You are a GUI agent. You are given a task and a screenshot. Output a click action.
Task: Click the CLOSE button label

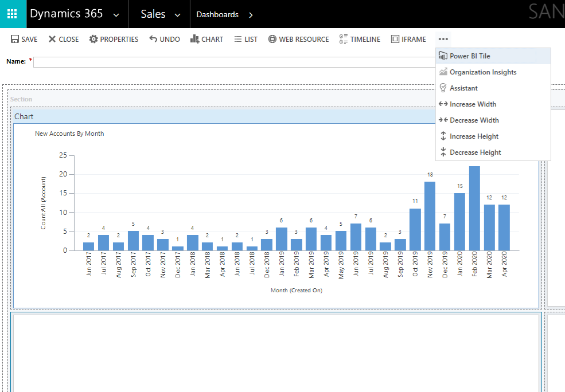(x=68, y=39)
